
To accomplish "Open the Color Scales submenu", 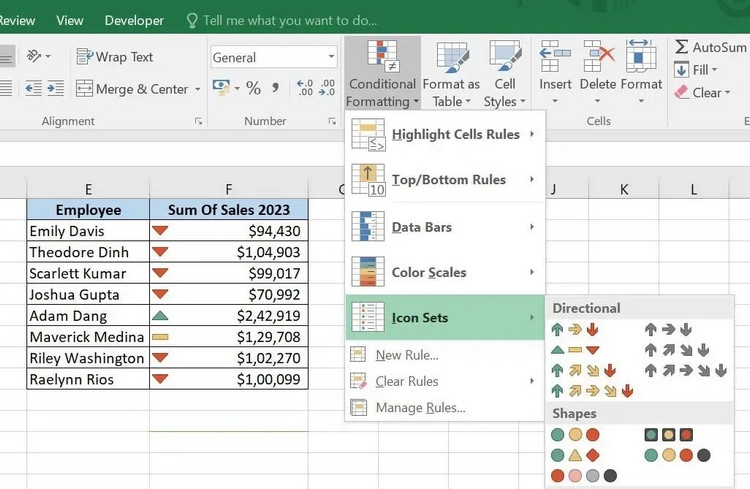I will tap(445, 272).
